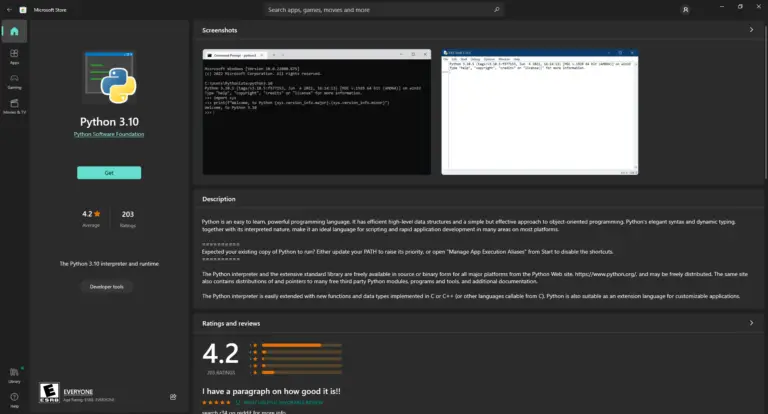Click the Get button
Screen dimensions: 768x414
click(109, 172)
